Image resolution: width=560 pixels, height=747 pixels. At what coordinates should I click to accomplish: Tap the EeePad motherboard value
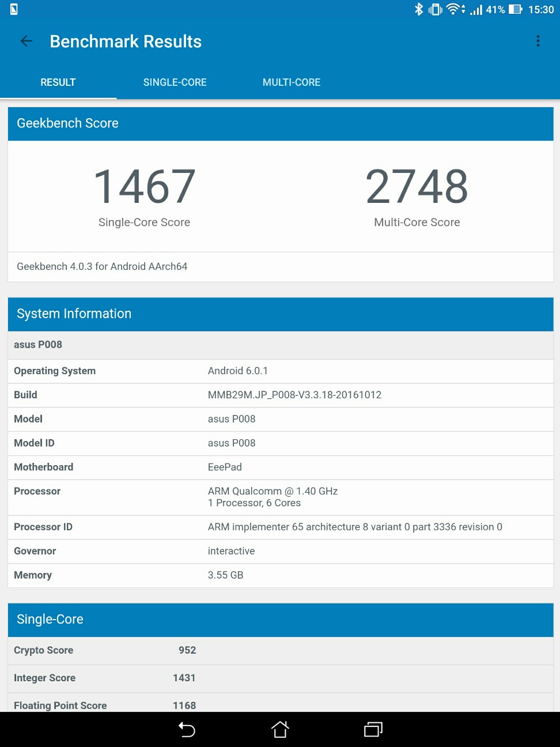(225, 467)
